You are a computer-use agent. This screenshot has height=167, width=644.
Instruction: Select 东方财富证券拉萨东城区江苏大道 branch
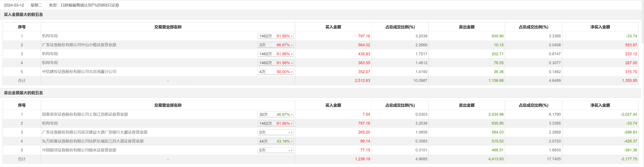92,141
